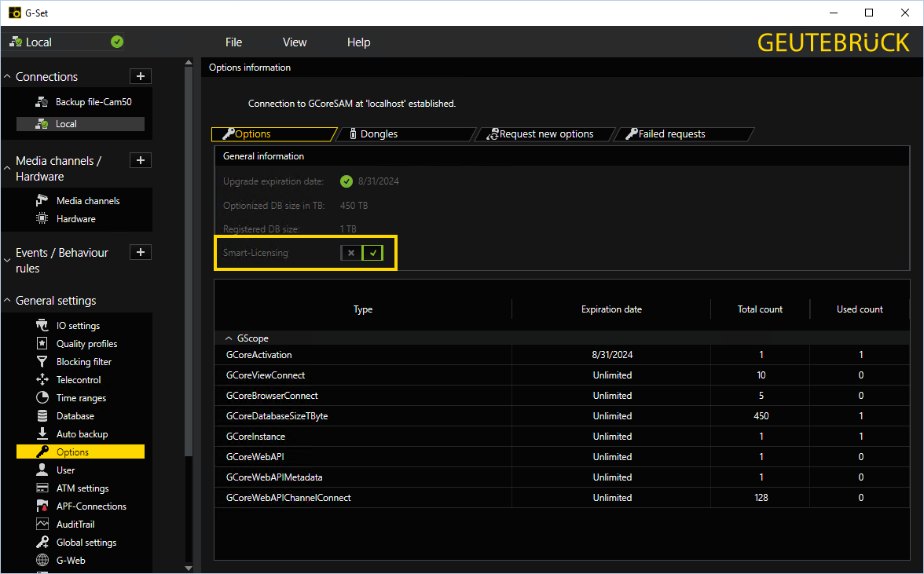Open Blocking filter funnel icon

pyautogui.click(x=42, y=362)
